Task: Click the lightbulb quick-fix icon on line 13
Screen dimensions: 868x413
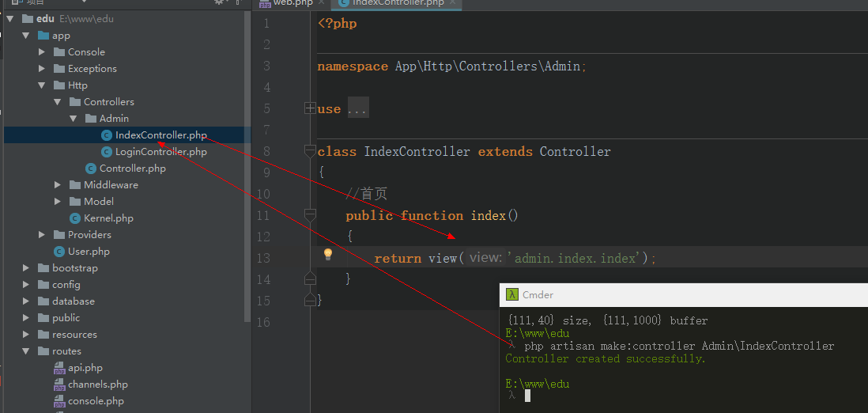Action: coord(328,255)
